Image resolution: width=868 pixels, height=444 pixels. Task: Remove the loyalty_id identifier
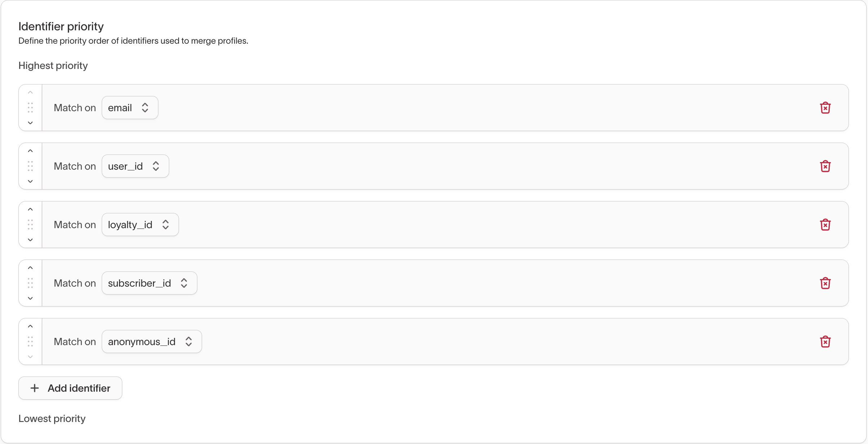pos(825,225)
